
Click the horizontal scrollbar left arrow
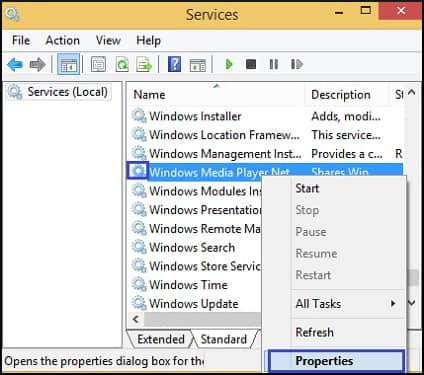click(x=136, y=319)
